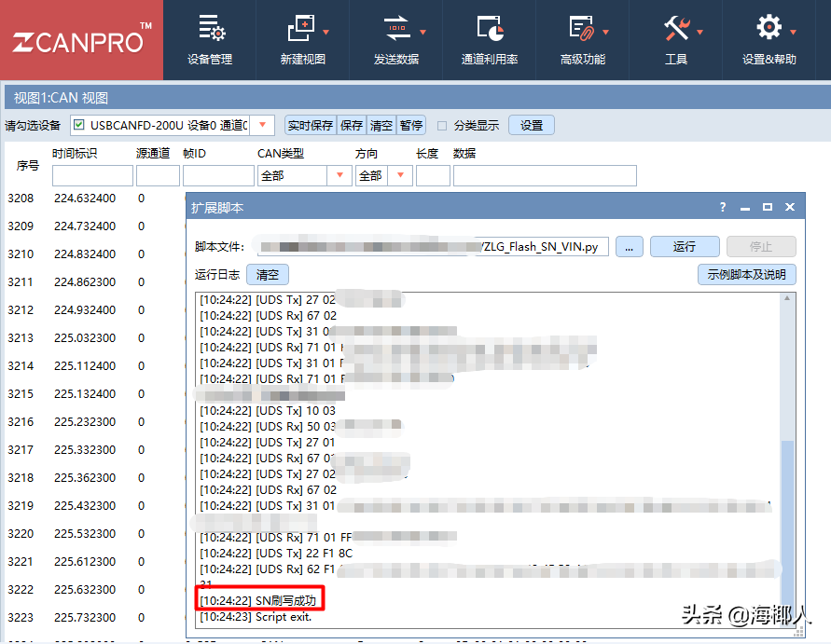Browse for a script file using the ... button

point(629,246)
